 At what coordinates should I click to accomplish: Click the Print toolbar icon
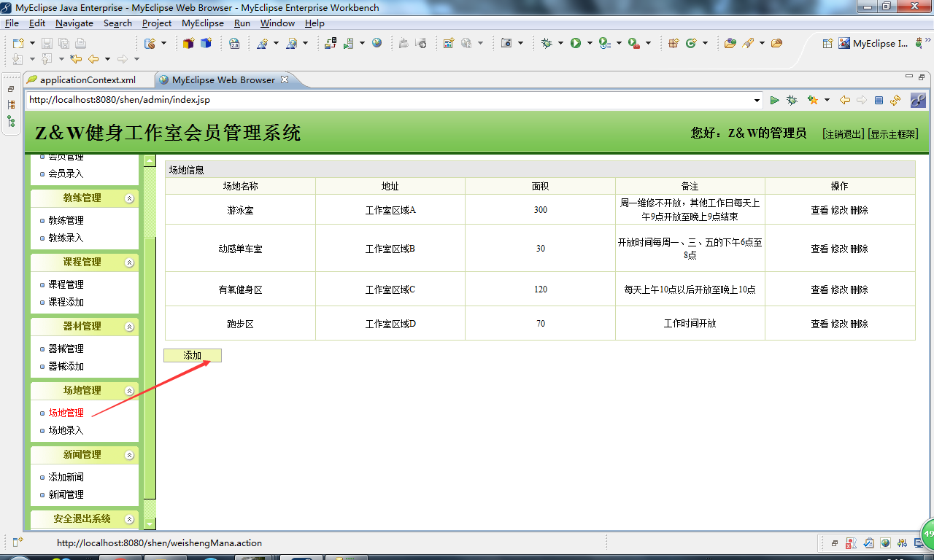point(80,44)
